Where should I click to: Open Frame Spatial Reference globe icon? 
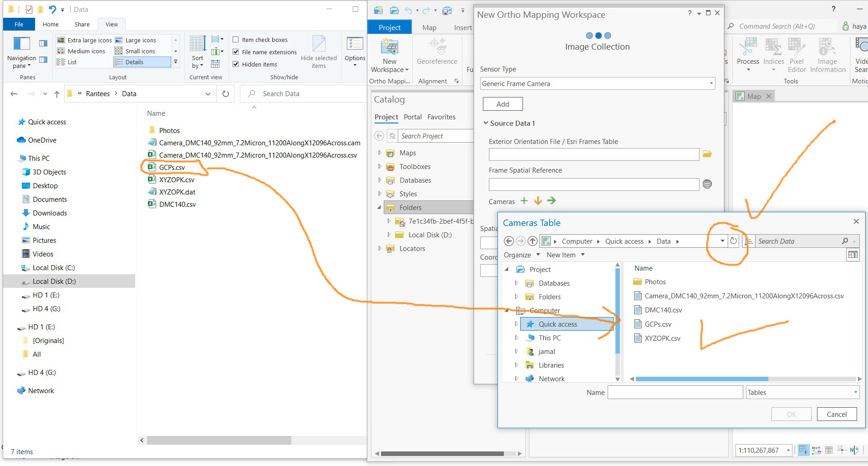click(707, 184)
